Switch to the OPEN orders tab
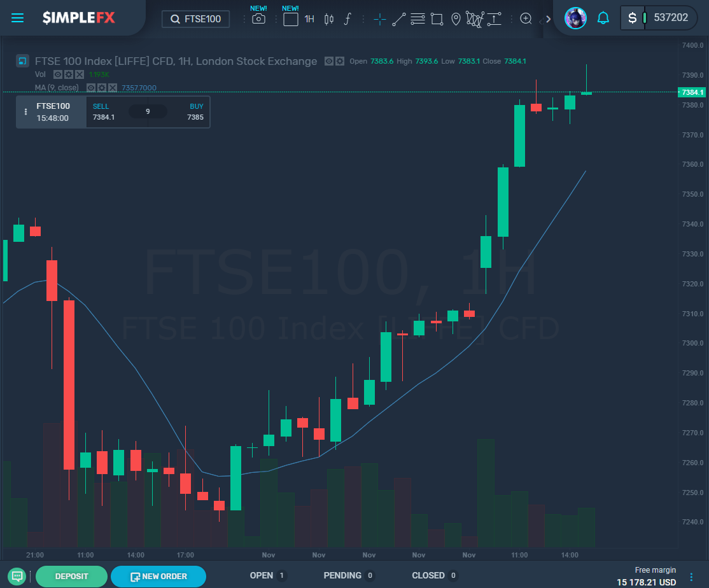The image size is (709, 588). point(267,575)
